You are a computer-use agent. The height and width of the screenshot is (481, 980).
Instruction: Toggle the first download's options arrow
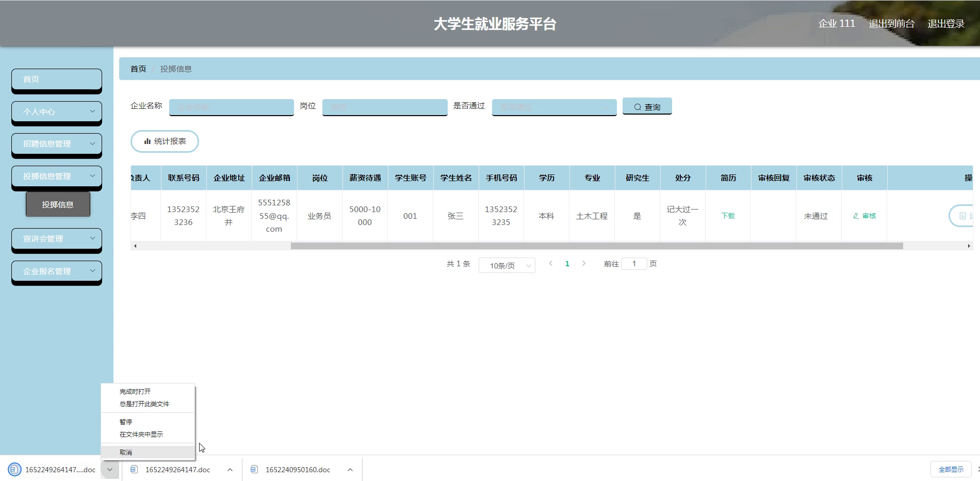pos(110,470)
